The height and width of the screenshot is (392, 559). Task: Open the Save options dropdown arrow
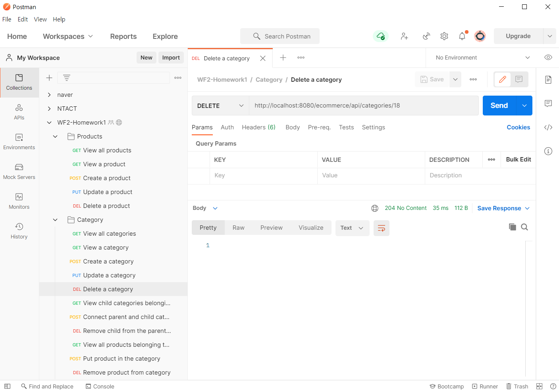pos(455,79)
